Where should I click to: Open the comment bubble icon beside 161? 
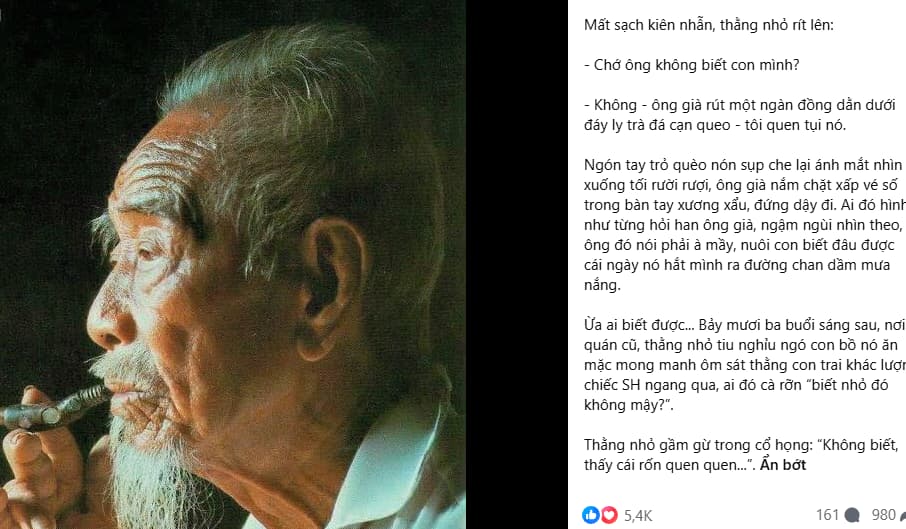(x=852, y=515)
